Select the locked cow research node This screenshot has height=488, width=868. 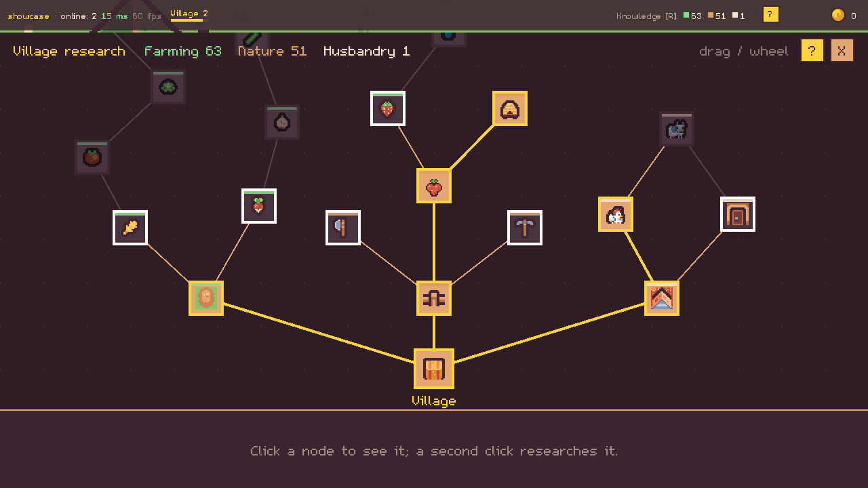click(x=677, y=129)
